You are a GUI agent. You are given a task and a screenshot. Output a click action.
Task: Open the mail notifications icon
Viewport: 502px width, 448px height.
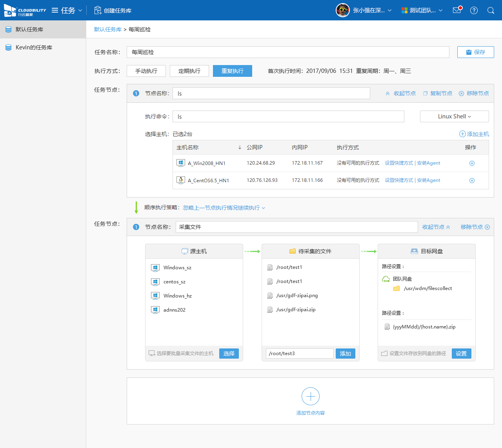(457, 10)
